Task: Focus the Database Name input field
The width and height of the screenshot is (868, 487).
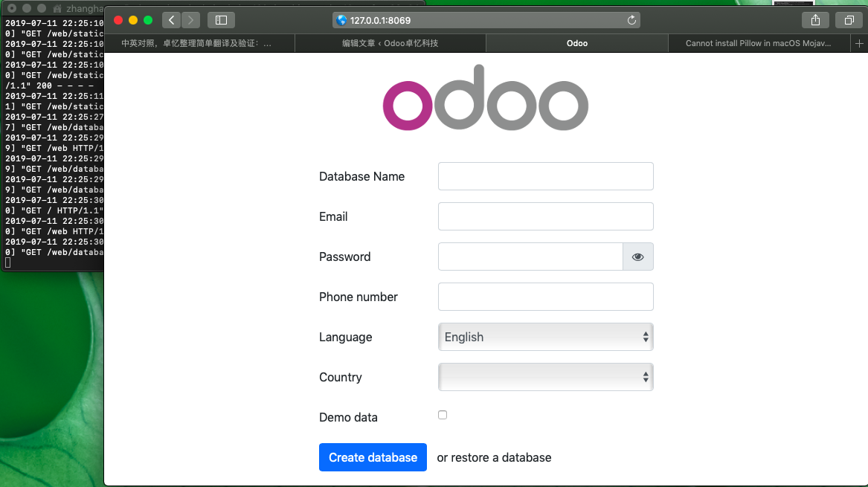Action: [545, 176]
